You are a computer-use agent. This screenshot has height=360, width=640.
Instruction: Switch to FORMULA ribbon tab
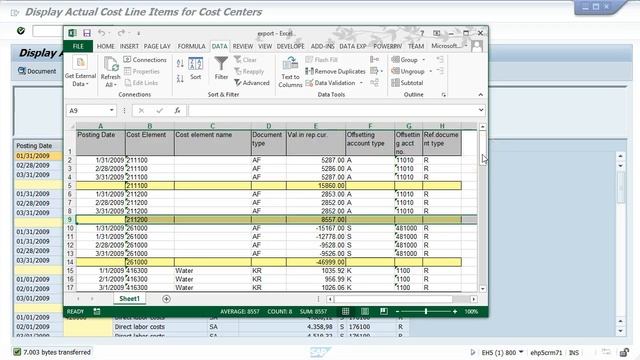(191, 46)
